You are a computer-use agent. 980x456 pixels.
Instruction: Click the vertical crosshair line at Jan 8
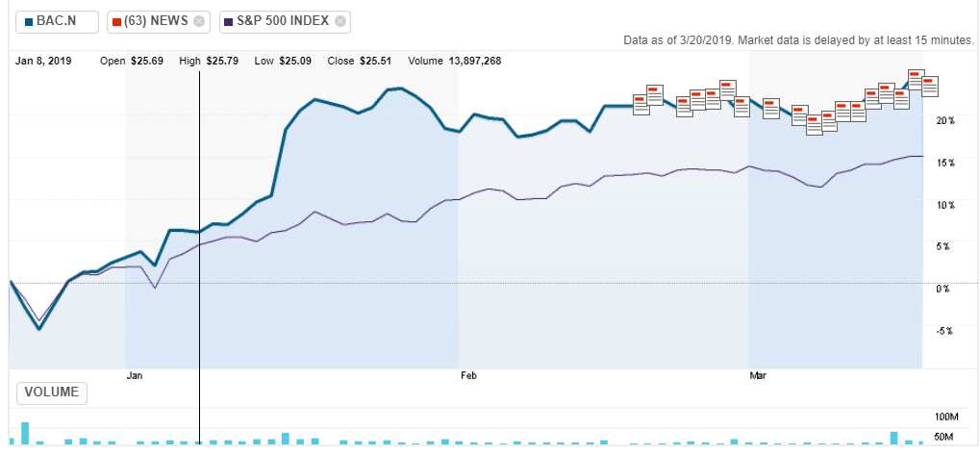click(199, 250)
